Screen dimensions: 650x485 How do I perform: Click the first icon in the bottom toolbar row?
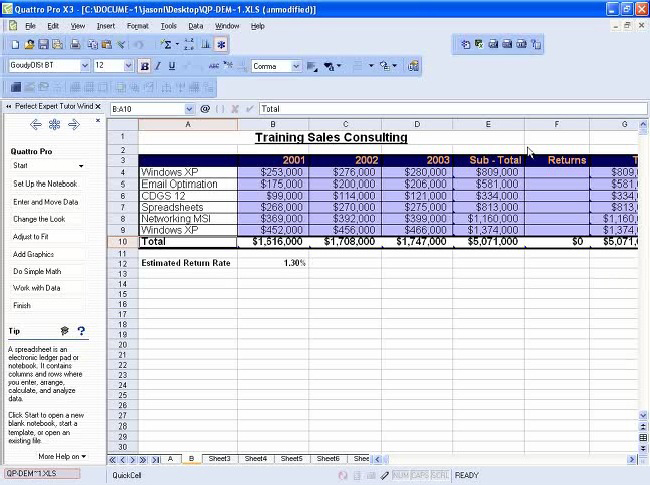tap(16, 87)
